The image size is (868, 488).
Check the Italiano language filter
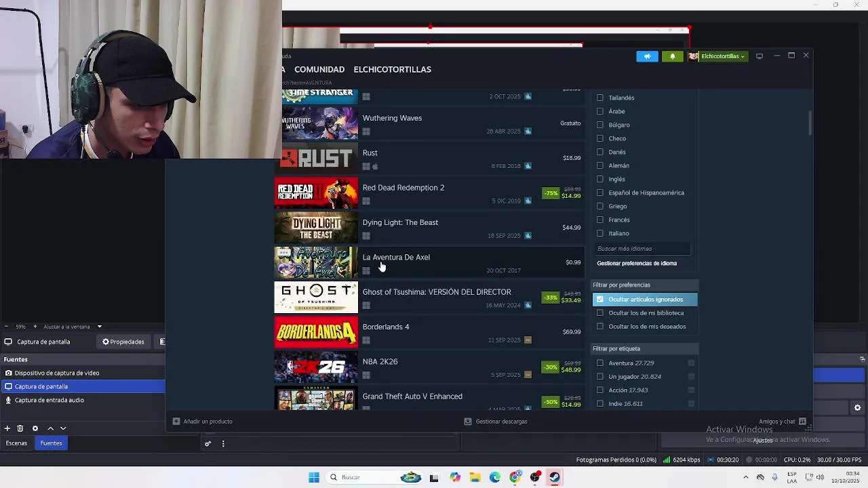[599, 233]
